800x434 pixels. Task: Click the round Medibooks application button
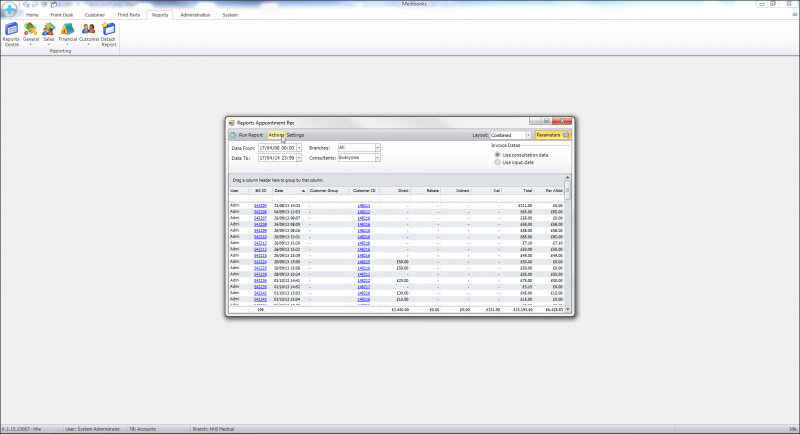tap(9, 11)
